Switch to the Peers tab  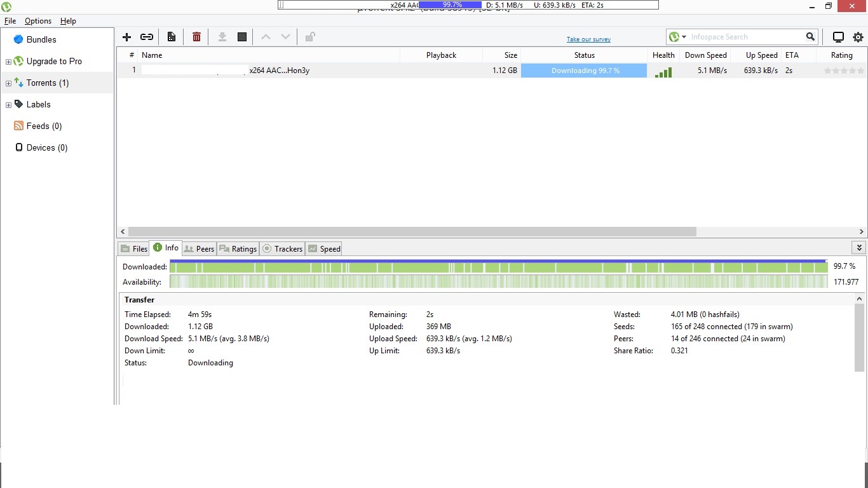coord(199,248)
